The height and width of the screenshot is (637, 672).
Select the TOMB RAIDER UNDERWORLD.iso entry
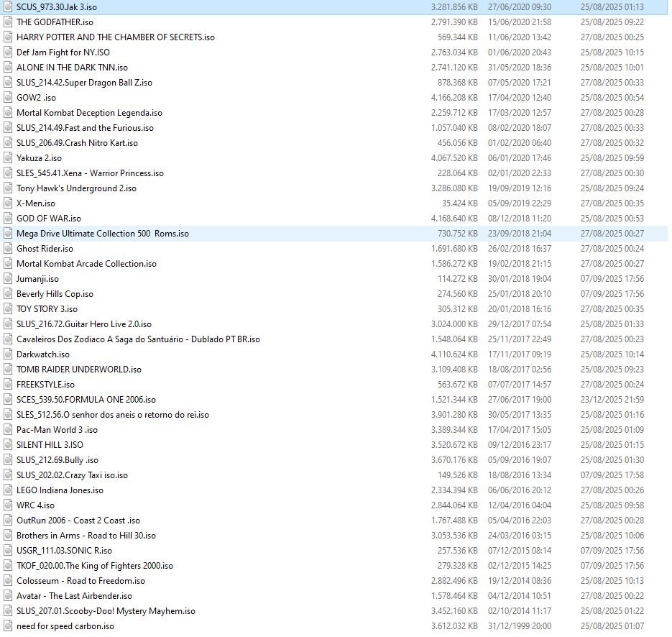[x=79, y=370]
